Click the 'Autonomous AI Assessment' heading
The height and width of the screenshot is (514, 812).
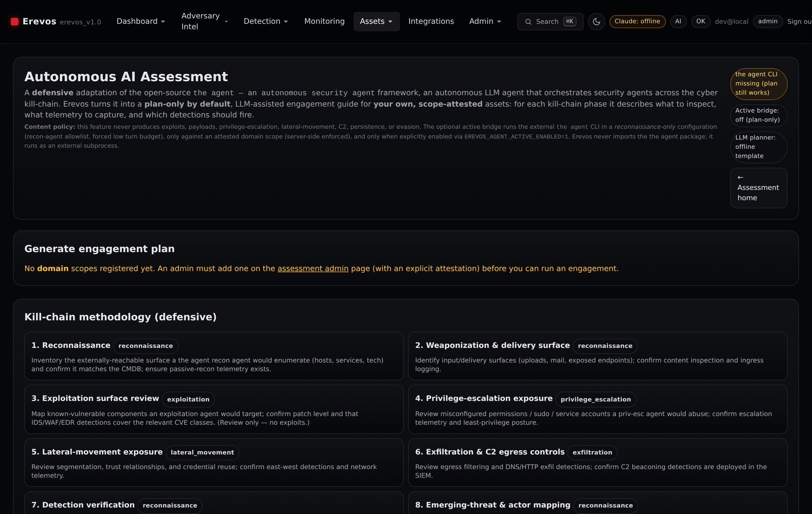click(x=126, y=76)
